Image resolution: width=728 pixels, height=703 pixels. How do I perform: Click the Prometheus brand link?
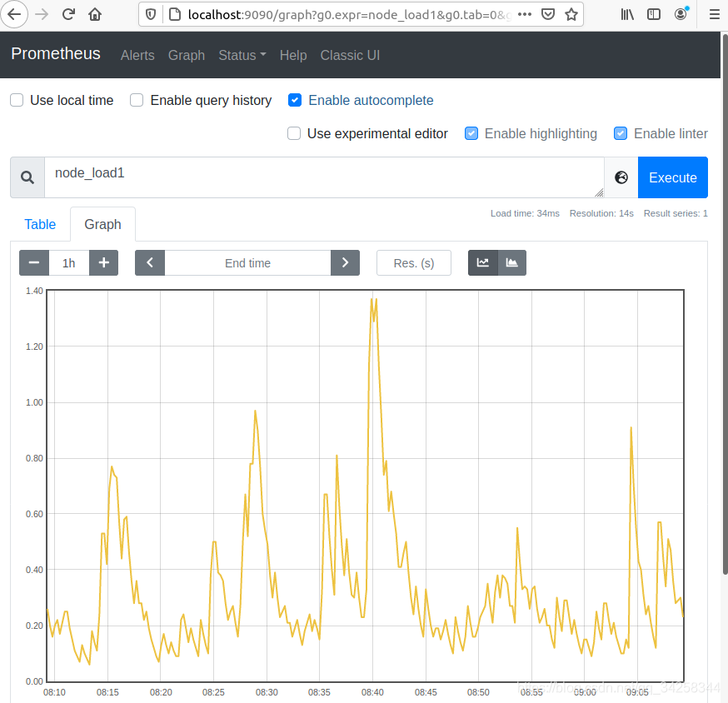pyautogui.click(x=56, y=54)
